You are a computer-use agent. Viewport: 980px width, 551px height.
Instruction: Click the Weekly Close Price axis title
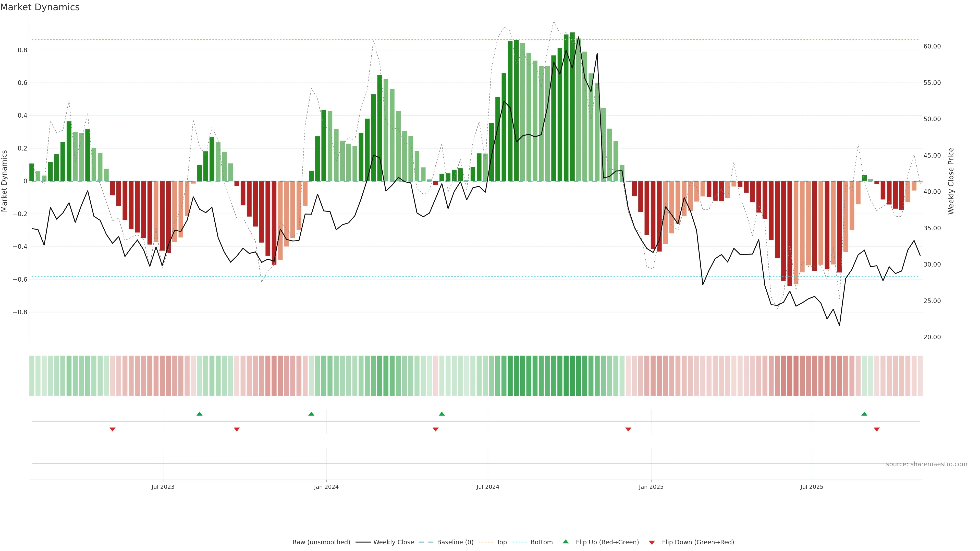pos(951,181)
